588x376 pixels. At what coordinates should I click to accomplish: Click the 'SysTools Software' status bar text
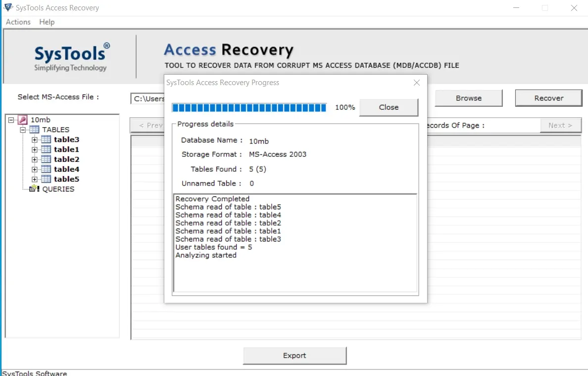pyautogui.click(x=35, y=373)
